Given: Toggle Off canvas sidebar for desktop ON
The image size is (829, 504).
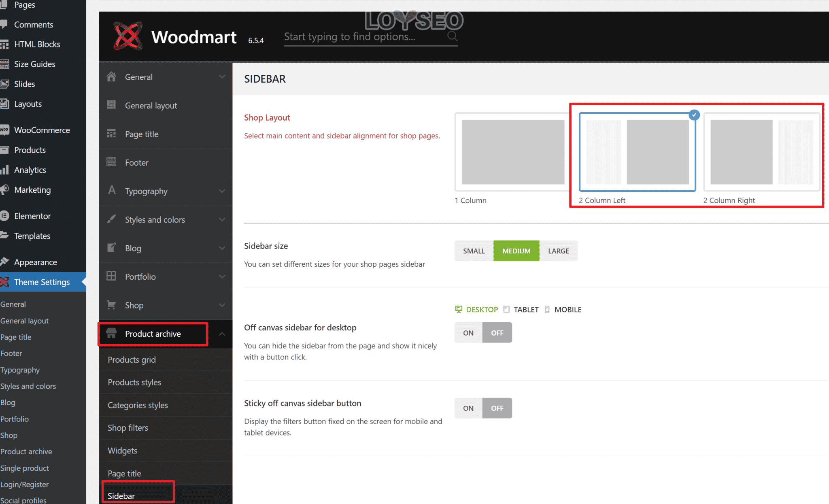Looking at the screenshot, I should (x=468, y=332).
